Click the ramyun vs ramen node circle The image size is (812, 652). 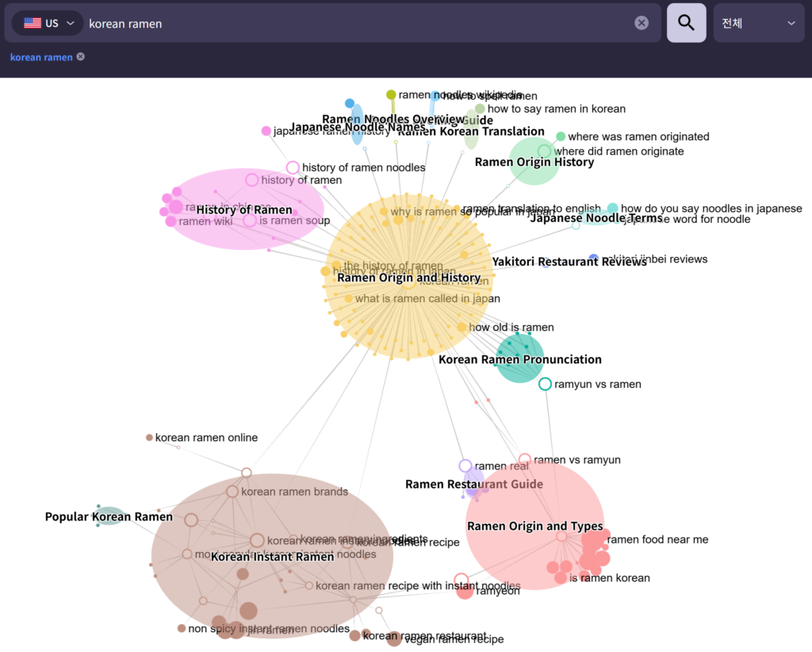click(x=545, y=384)
